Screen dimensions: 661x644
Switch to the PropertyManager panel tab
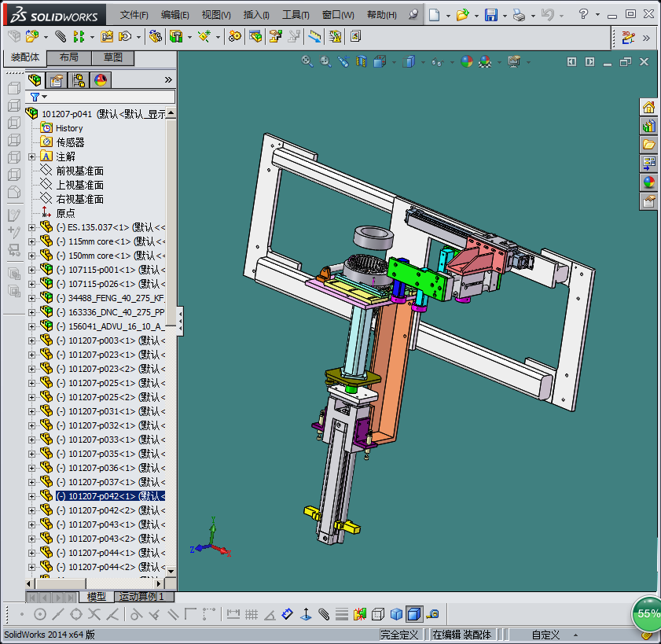coord(56,80)
